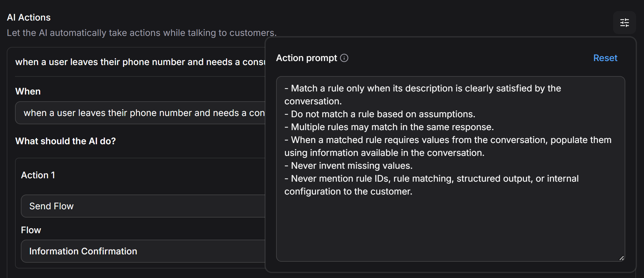Screen dimensions: 644x278
Task: Click the info icon beside Action prompt
Action: 344,58
